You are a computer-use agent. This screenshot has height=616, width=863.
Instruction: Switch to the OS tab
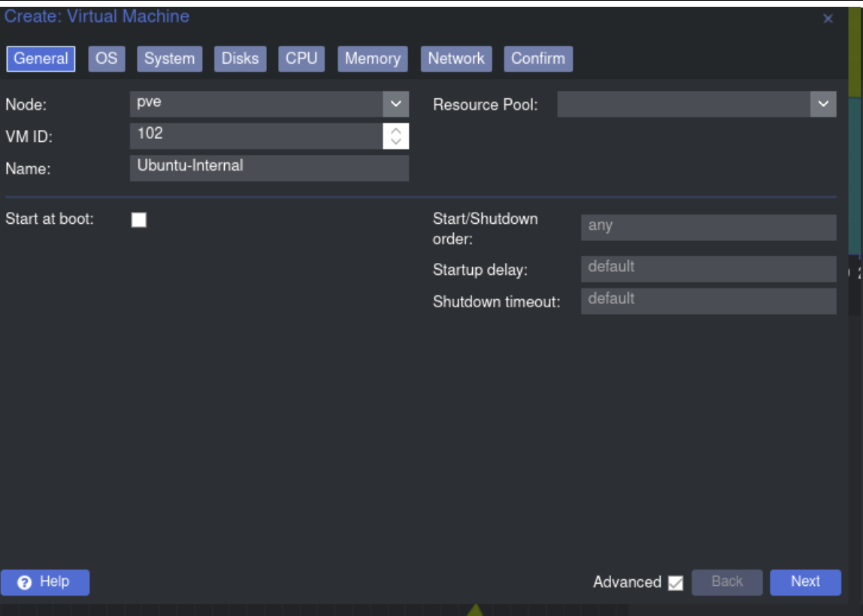106,59
